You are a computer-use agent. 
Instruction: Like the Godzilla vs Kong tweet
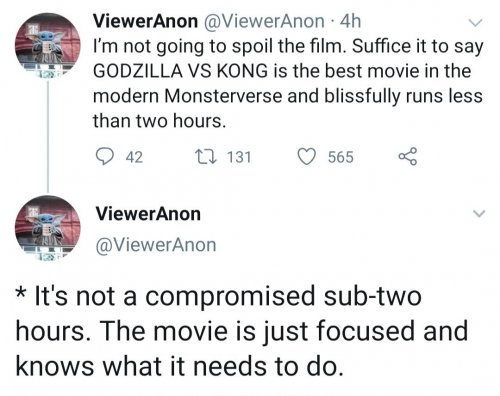click(307, 157)
